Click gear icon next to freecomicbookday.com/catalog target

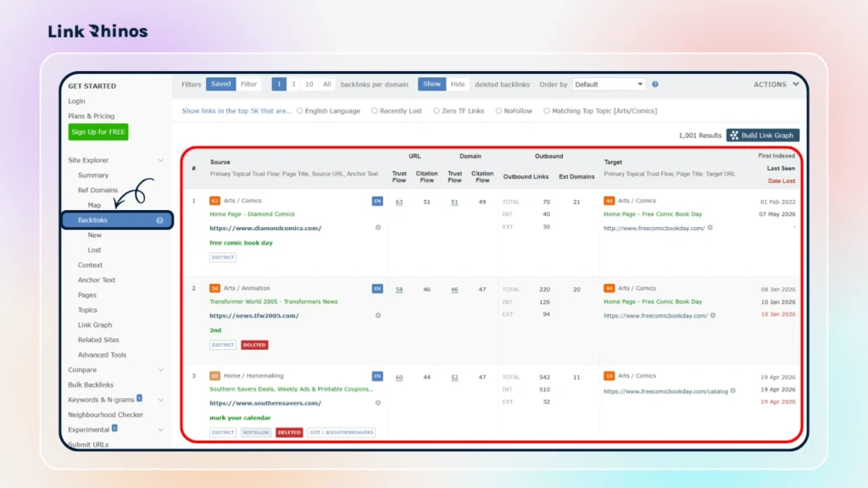coord(733,391)
